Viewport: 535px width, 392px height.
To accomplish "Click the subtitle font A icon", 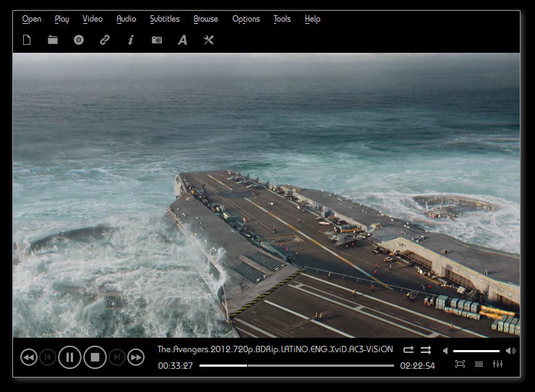I will click(182, 40).
